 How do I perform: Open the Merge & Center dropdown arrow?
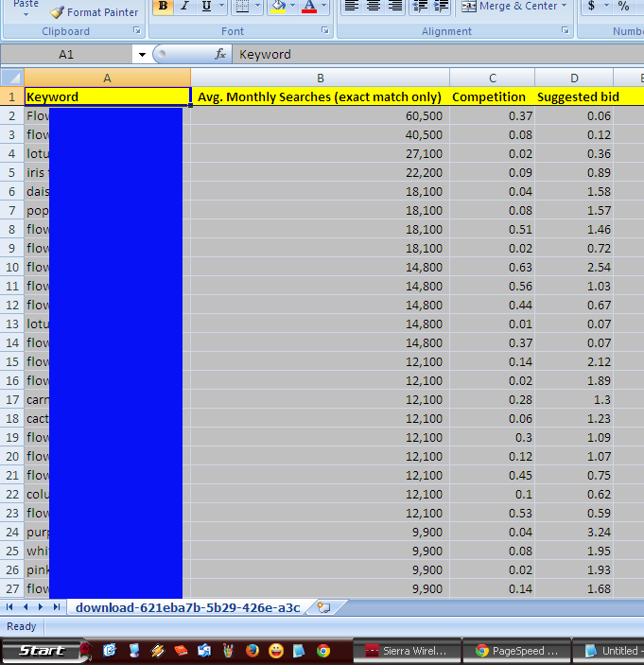[x=565, y=7]
